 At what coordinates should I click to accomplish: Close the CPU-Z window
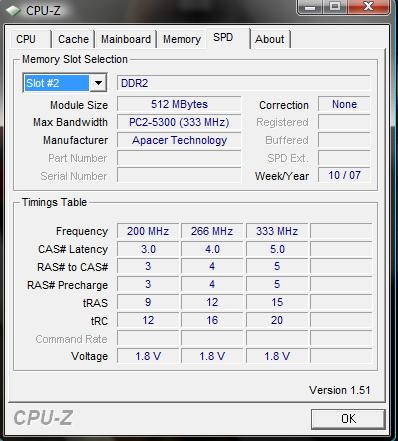pyautogui.click(x=368, y=7)
